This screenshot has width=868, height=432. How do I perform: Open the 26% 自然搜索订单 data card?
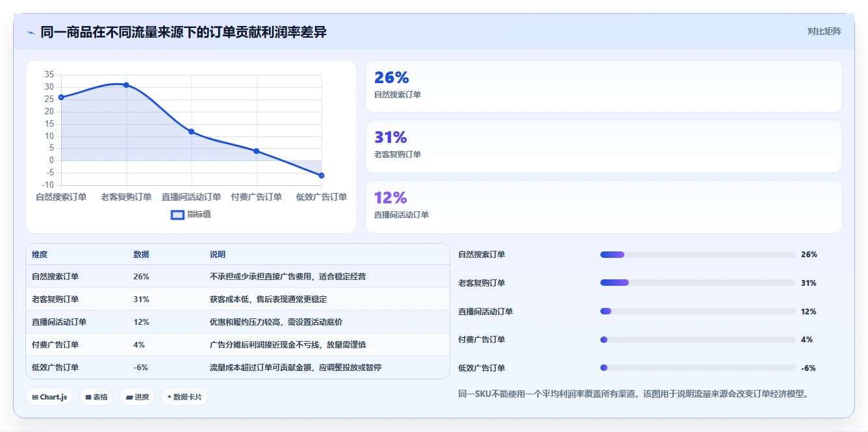[x=604, y=86]
